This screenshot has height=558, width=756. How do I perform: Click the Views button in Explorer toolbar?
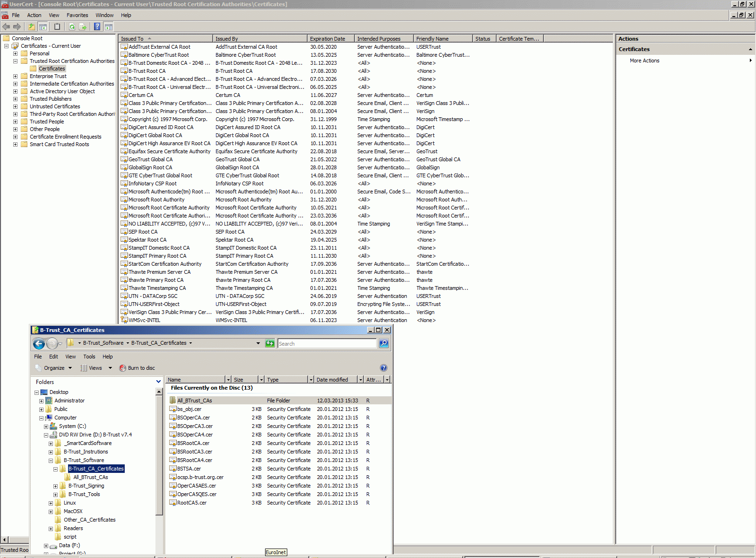coord(96,368)
